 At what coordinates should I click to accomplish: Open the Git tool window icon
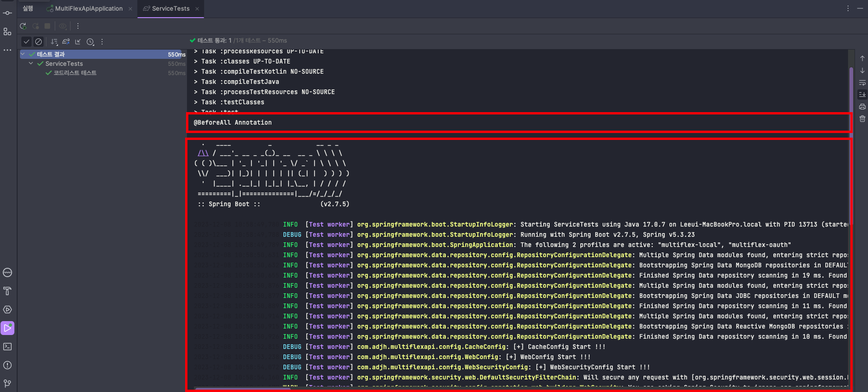pyautogui.click(x=7, y=384)
